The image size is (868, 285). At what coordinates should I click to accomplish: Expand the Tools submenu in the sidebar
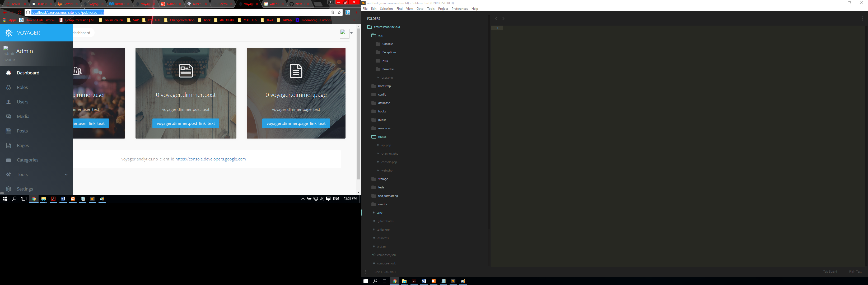click(x=66, y=175)
